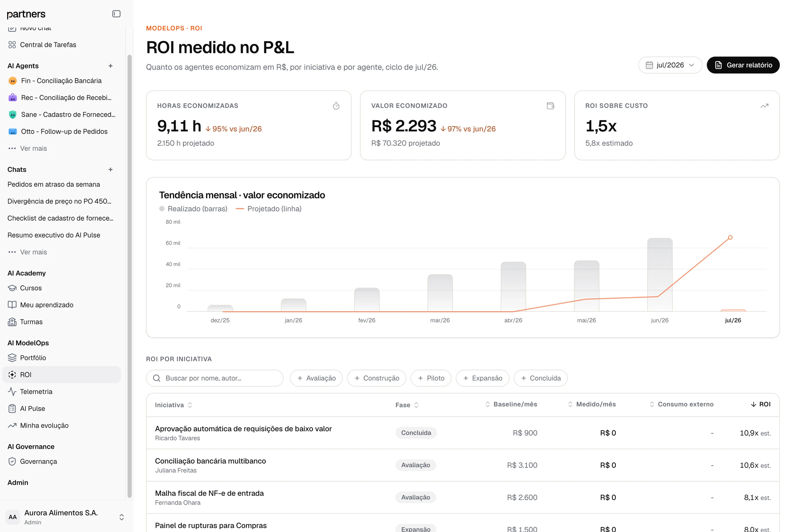Screen dimensions: 792x532
Task: Toggle Piloto phase filter chip
Action: pyautogui.click(x=431, y=378)
